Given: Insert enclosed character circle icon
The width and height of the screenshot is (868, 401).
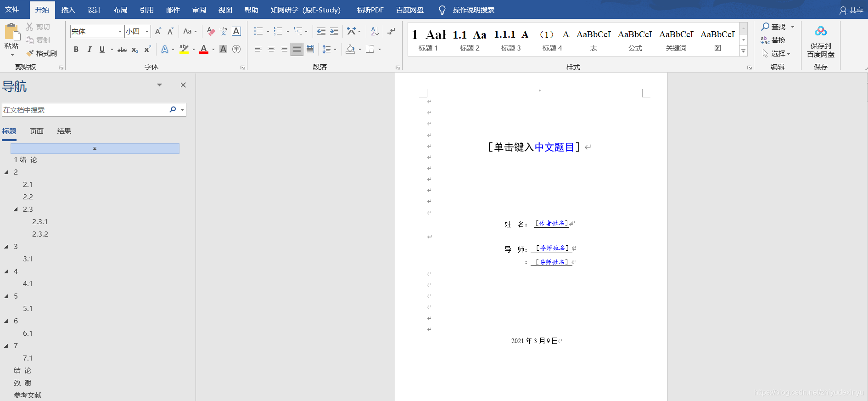Looking at the screenshot, I should 236,49.
